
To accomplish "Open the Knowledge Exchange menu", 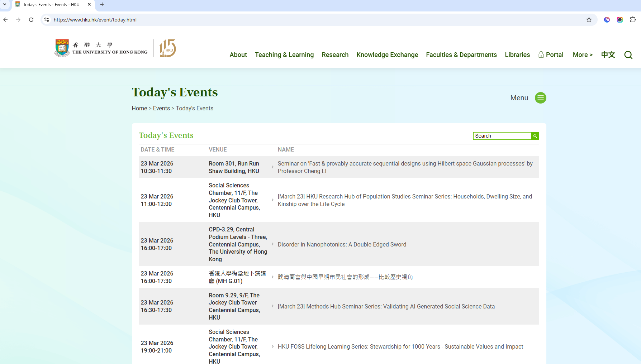I will (387, 55).
